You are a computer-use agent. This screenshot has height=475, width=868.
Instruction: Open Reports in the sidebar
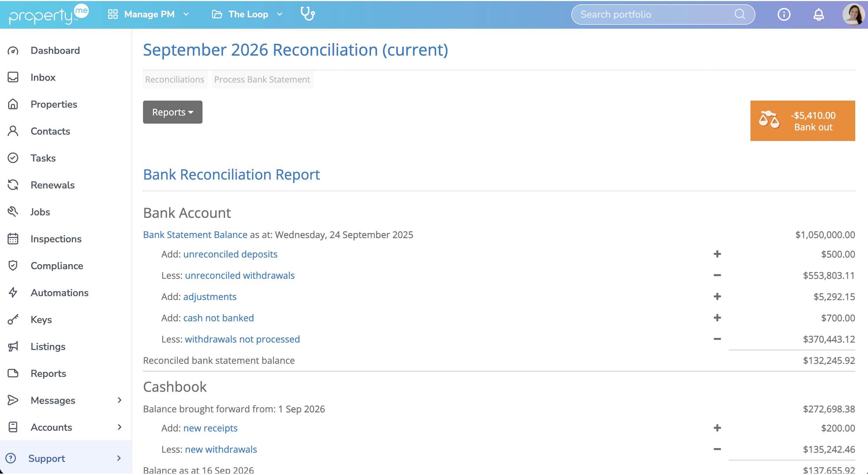[x=48, y=373]
